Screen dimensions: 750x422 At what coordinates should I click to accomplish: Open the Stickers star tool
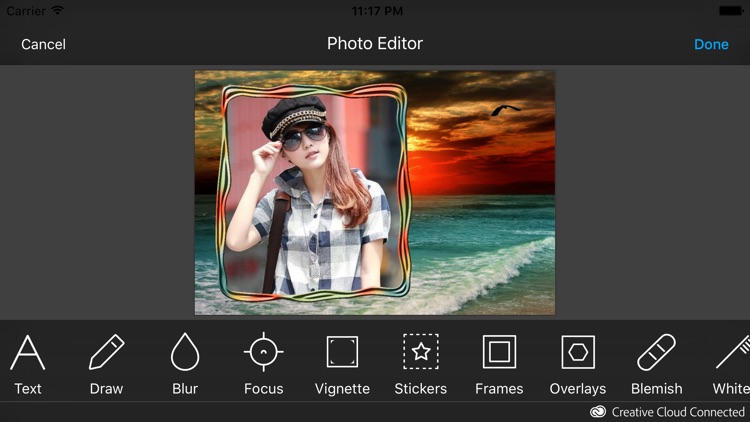[421, 352]
